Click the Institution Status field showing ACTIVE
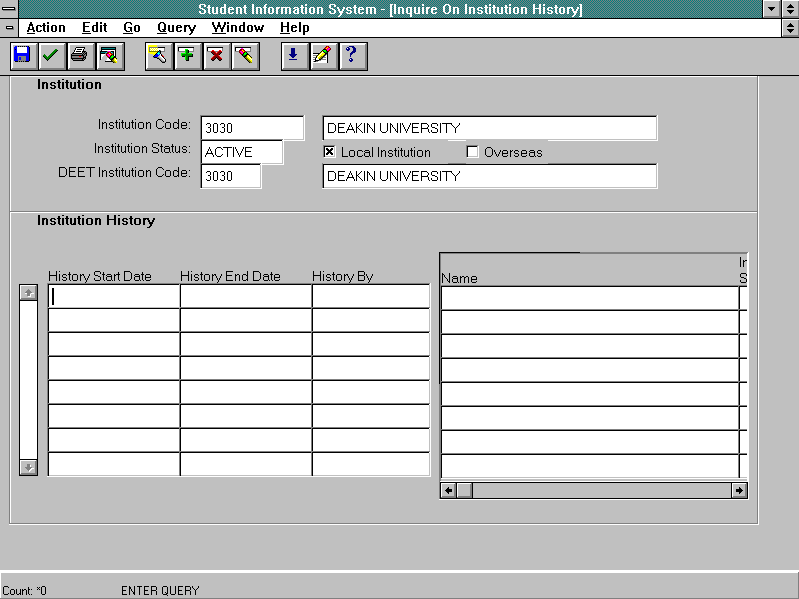The width and height of the screenshot is (799, 599). (x=242, y=152)
